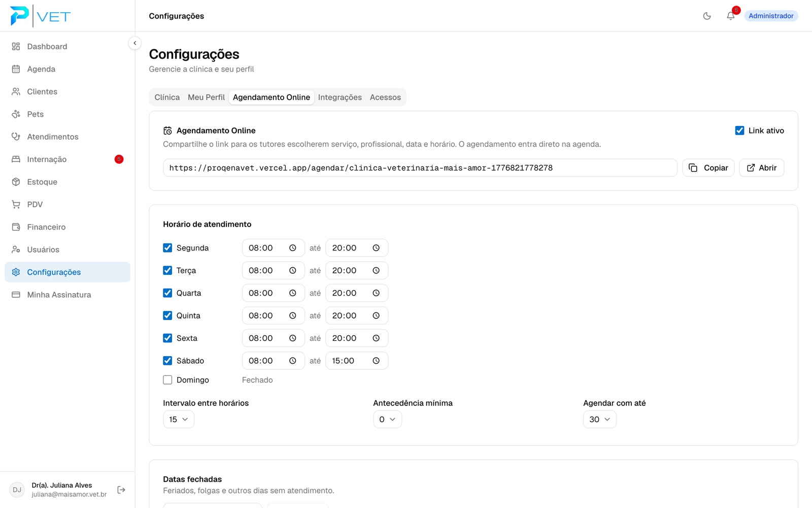Uncheck the Link ativo checkbox

pos(739,131)
